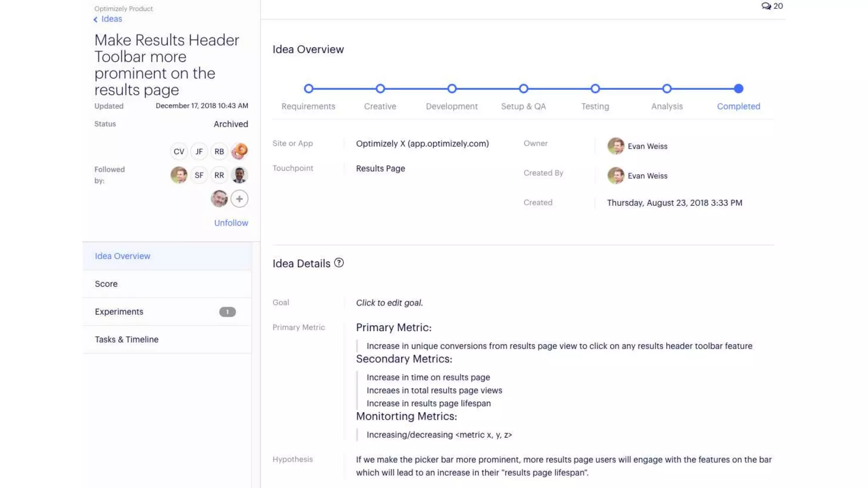Click the RR follower avatar
Screen dimensions: 868x488
tap(219, 175)
